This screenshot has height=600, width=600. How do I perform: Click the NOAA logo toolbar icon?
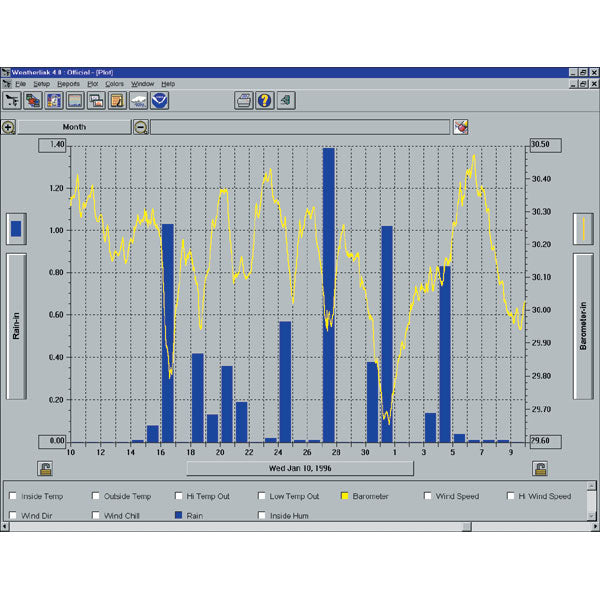[160, 100]
